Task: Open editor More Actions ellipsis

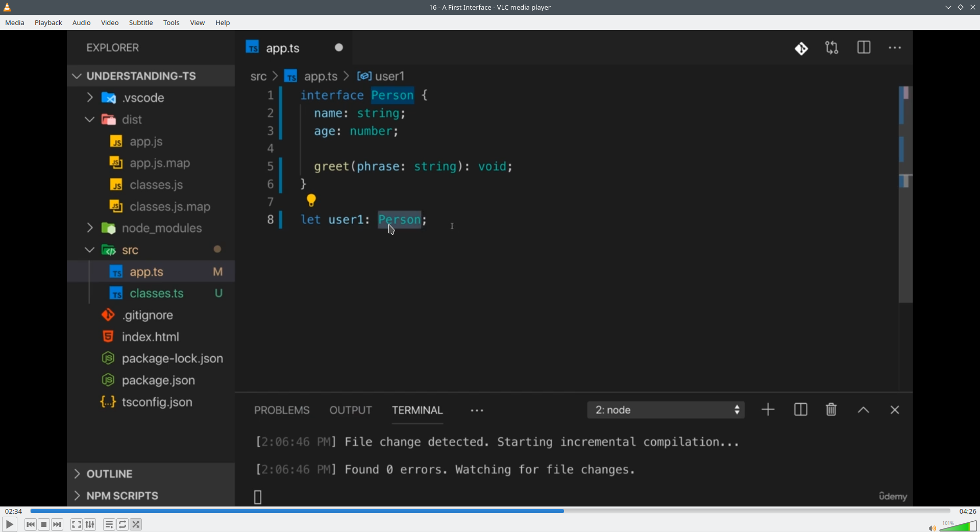Action: tap(895, 48)
